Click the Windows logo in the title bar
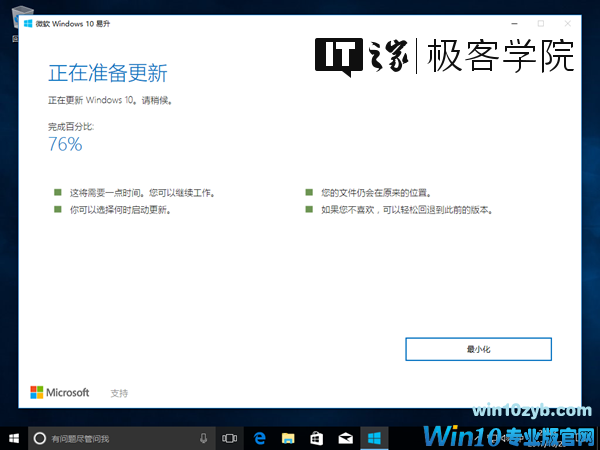 click(28, 24)
